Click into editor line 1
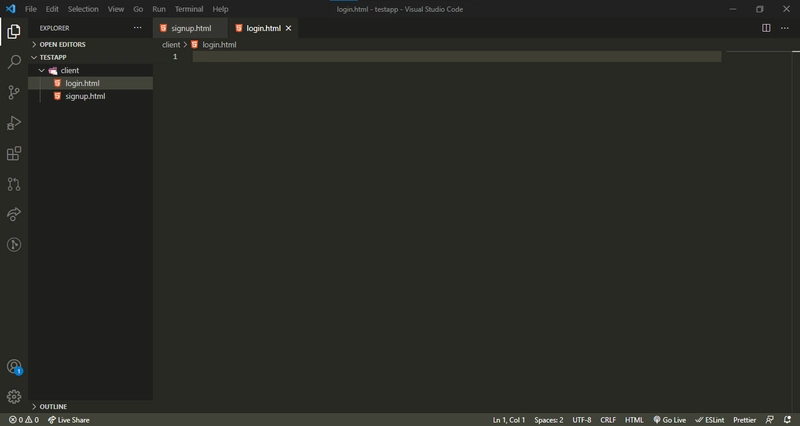800x426 pixels. (x=457, y=56)
